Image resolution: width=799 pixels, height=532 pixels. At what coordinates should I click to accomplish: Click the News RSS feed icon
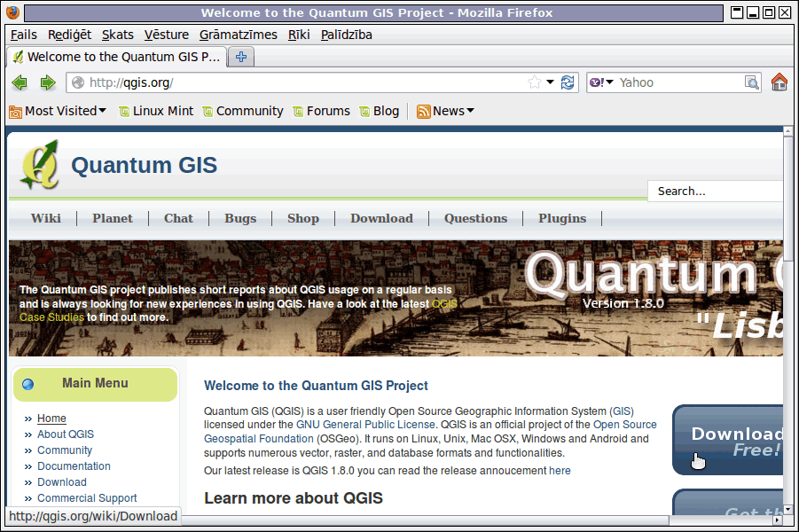pos(424,111)
